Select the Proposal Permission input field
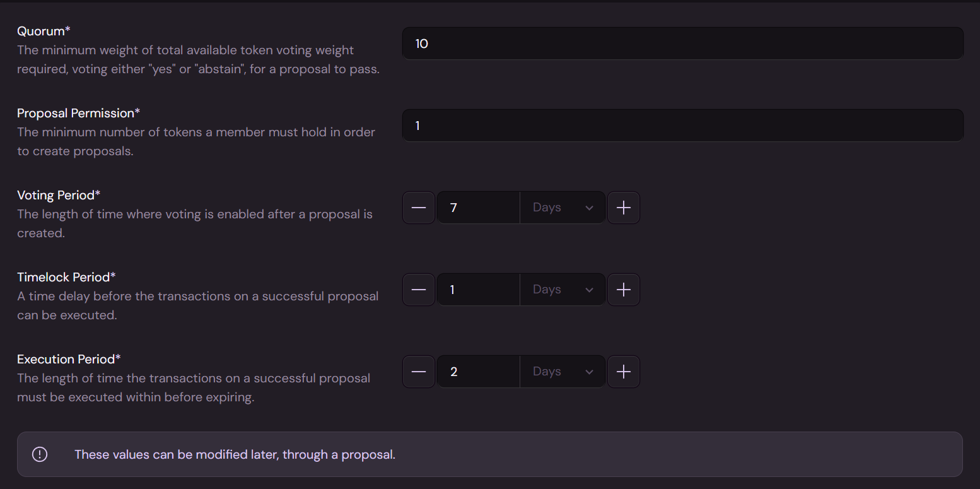This screenshot has width=980, height=489. pos(682,126)
